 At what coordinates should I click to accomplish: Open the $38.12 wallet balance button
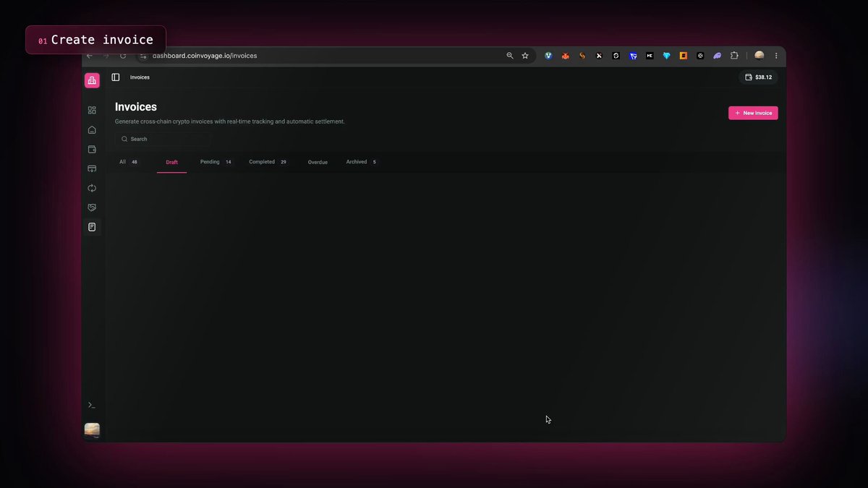coord(758,77)
